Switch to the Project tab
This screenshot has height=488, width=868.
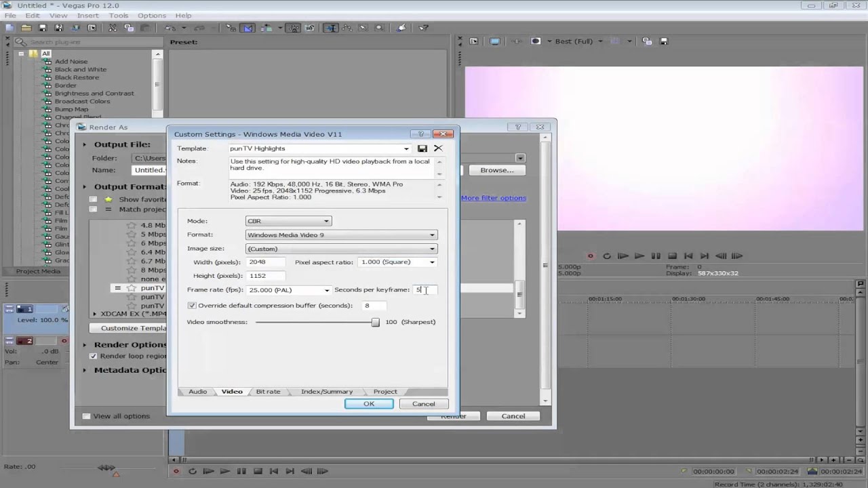(385, 392)
